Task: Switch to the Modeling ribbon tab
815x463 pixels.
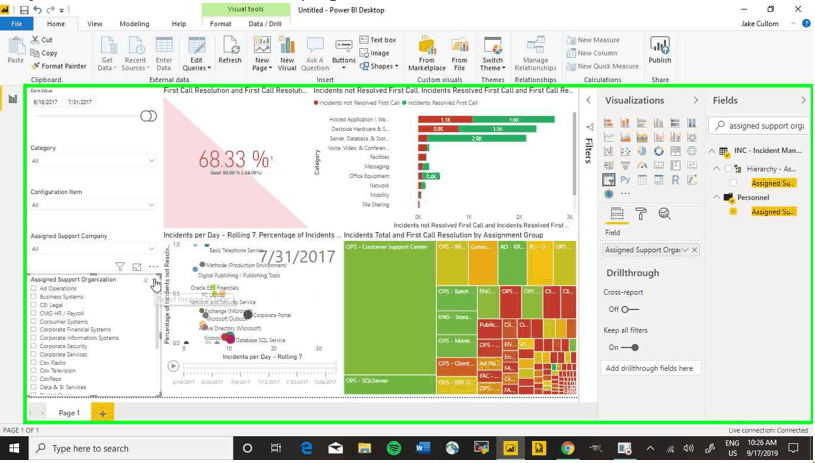Action: 134,24
